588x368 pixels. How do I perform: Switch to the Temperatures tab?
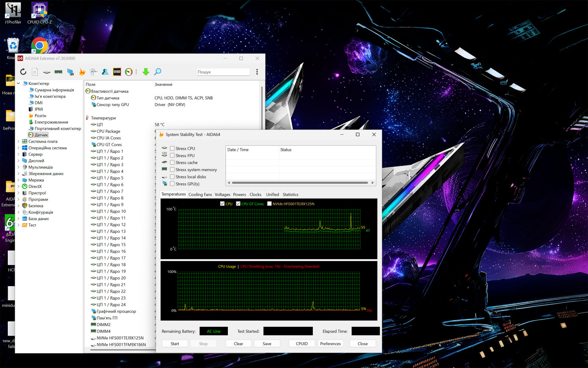point(173,194)
